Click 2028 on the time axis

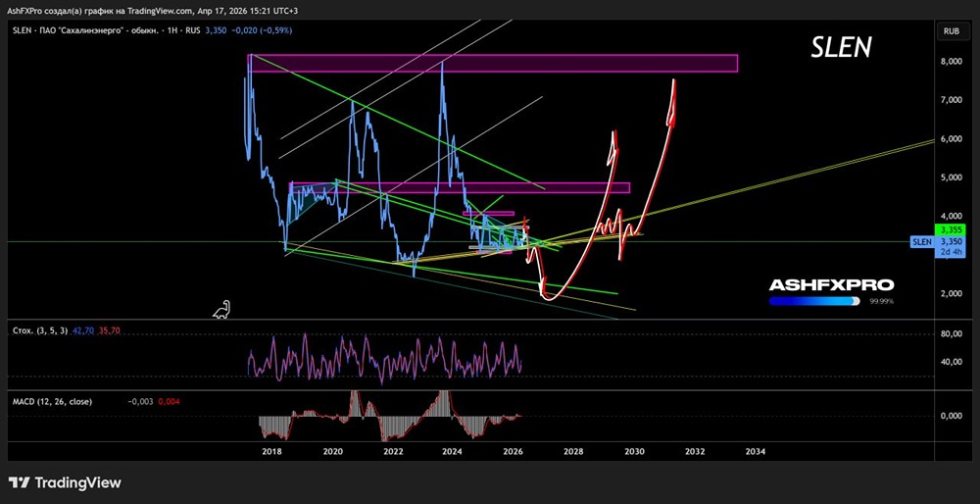[573, 451]
